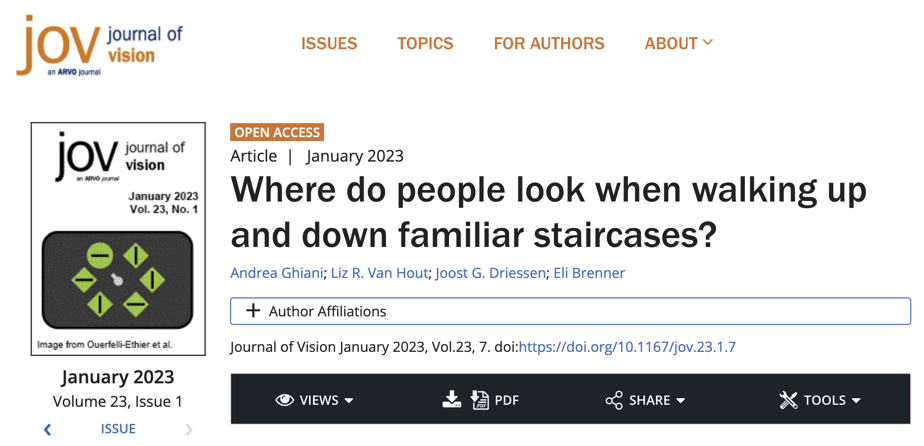Click the next issue right arrow
Screen dimensions: 924x446
tap(189, 429)
